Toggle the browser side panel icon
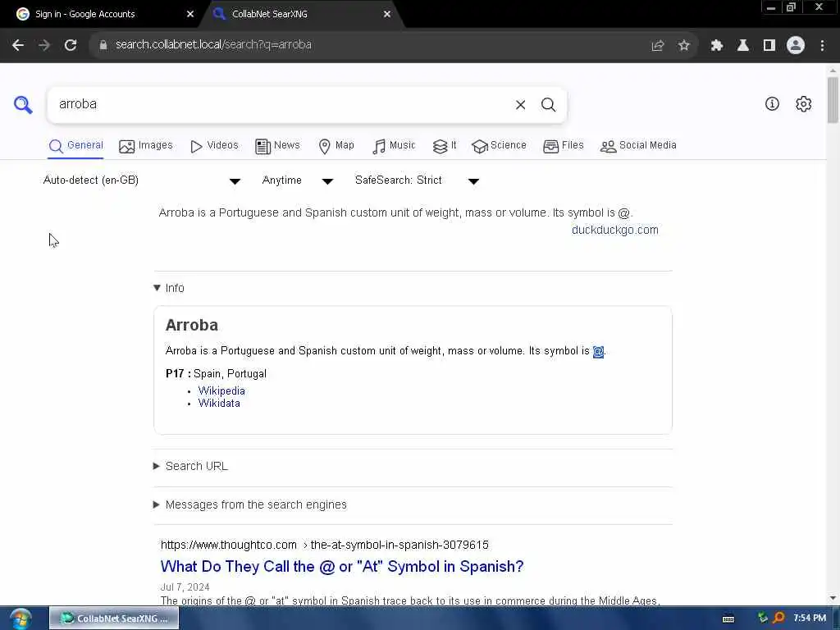The image size is (840, 630). point(769,45)
